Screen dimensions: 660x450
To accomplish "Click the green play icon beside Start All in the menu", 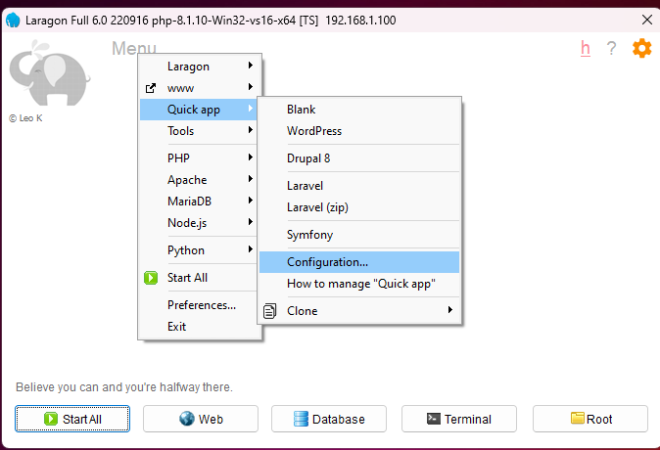I will click(151, 278).
